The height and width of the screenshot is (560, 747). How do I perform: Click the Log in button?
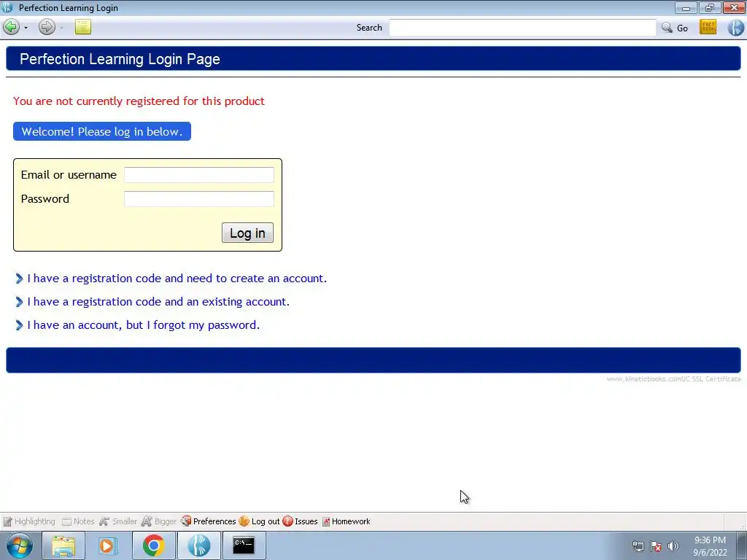pos(248,233)
